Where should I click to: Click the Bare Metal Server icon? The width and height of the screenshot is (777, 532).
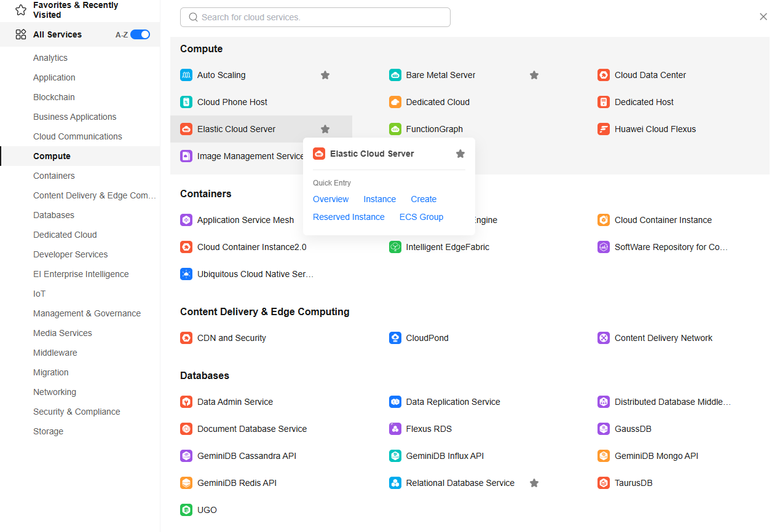pyautogui.click(x=395, y=75)
